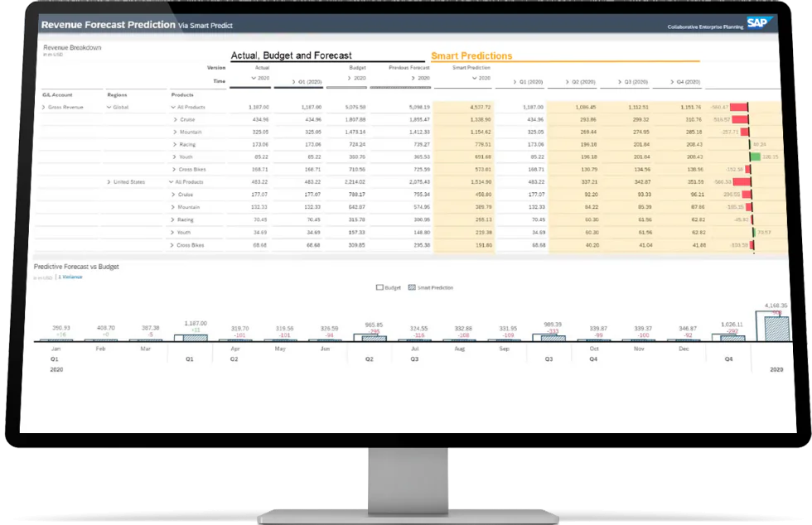
Task: Collapse the 2020 column under Actual
Action: pyautogui.click(x=254, y=78)
